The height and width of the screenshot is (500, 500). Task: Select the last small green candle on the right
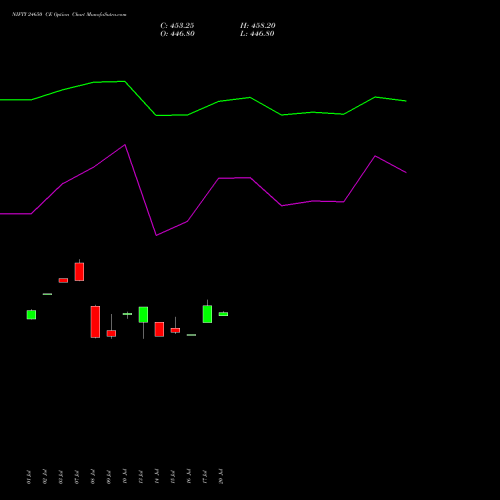click(x=223, y=314)
